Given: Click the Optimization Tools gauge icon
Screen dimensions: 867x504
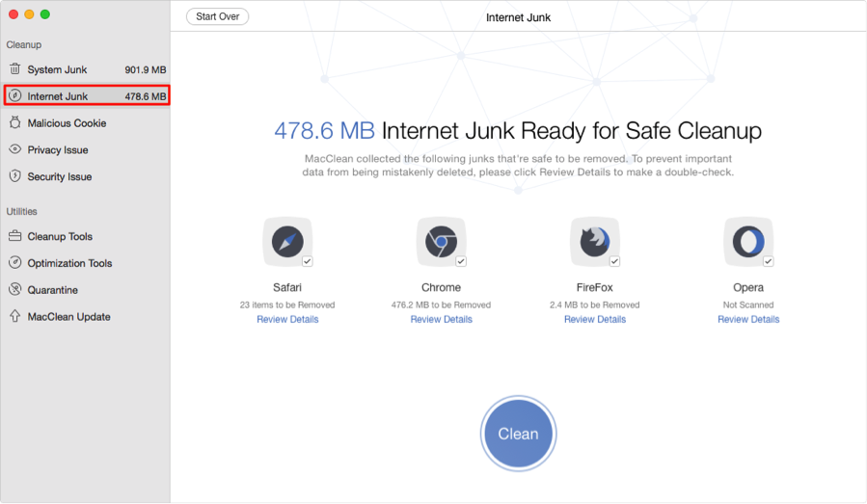Looking at the screenshot, I should pos(14,262).
